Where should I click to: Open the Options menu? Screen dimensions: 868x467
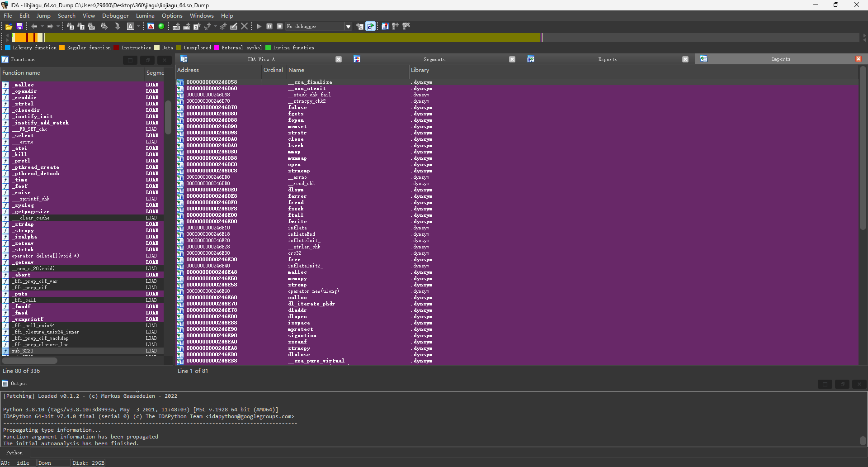point(172,15)
